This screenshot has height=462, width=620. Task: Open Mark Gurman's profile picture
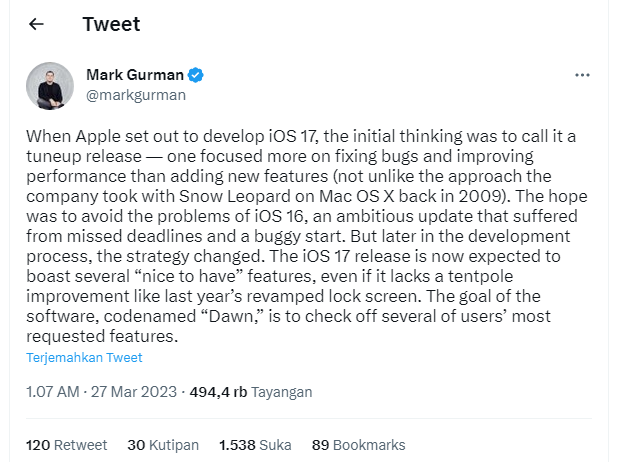point(50,86)
